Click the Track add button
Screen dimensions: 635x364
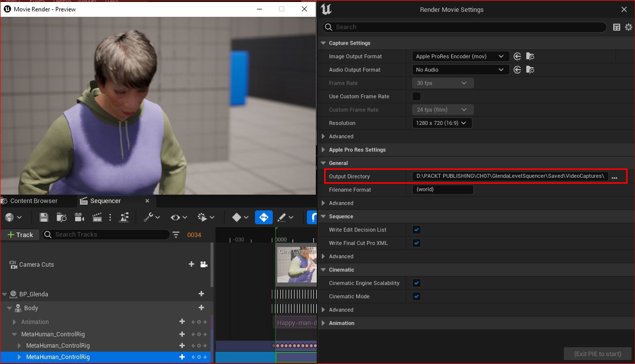20,235
